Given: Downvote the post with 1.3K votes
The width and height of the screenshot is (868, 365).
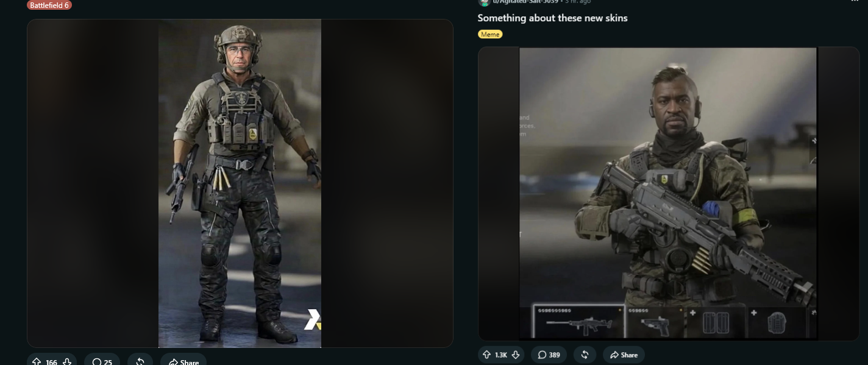Looking at the screenshot, I should pyautogui.click(x=516, y=355).
